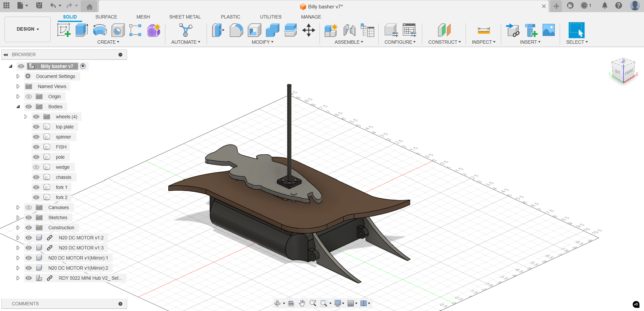Viewport: 644px width, 311px height.
Task: Expand the wheels (4) group
Action: tap(26, 117)
